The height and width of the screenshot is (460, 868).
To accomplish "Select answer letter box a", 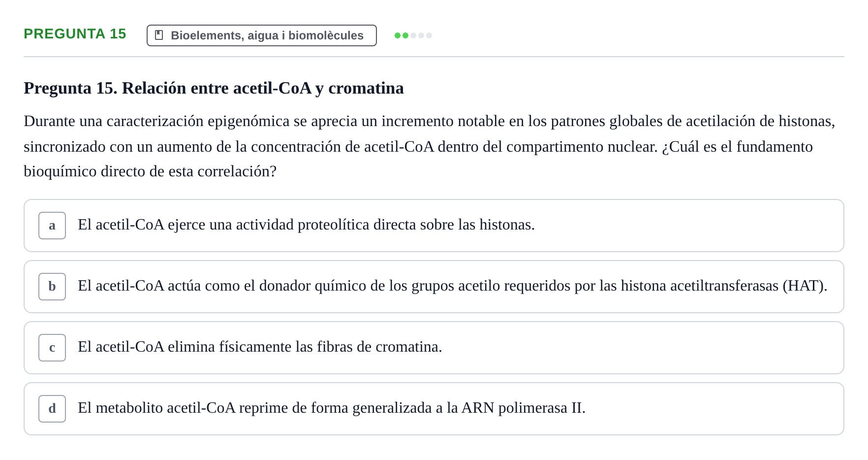I will 52,226.
